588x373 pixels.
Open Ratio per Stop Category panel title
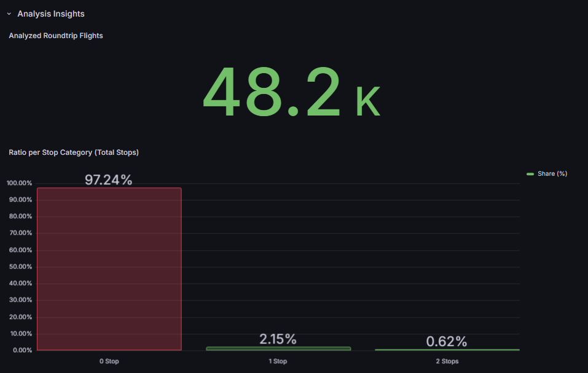[x=74, y=152]
